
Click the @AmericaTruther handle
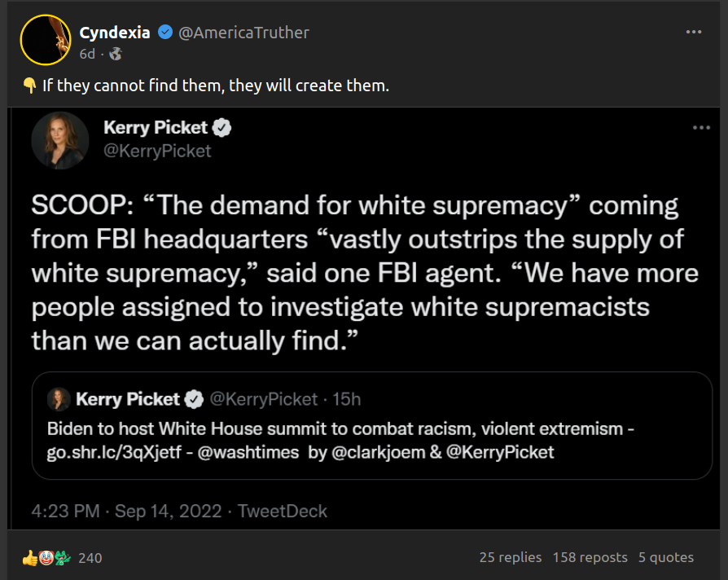(243, 33)
